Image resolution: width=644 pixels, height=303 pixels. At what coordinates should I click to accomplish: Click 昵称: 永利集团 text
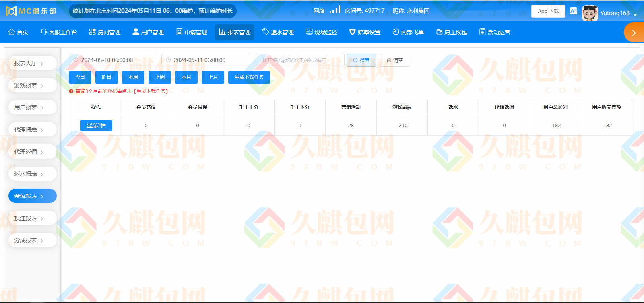(411, 11)
